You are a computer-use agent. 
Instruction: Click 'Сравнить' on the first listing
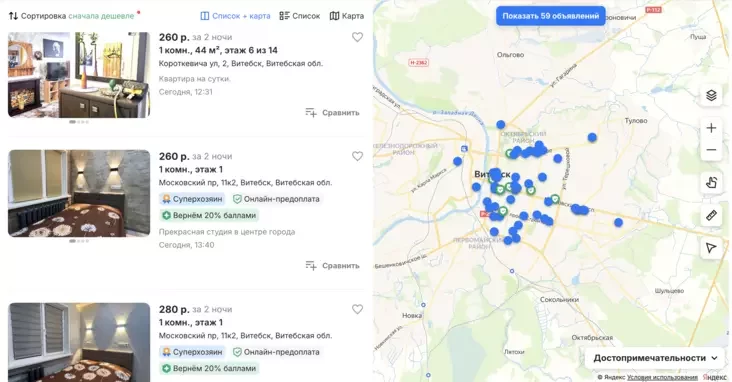point(332,113)
